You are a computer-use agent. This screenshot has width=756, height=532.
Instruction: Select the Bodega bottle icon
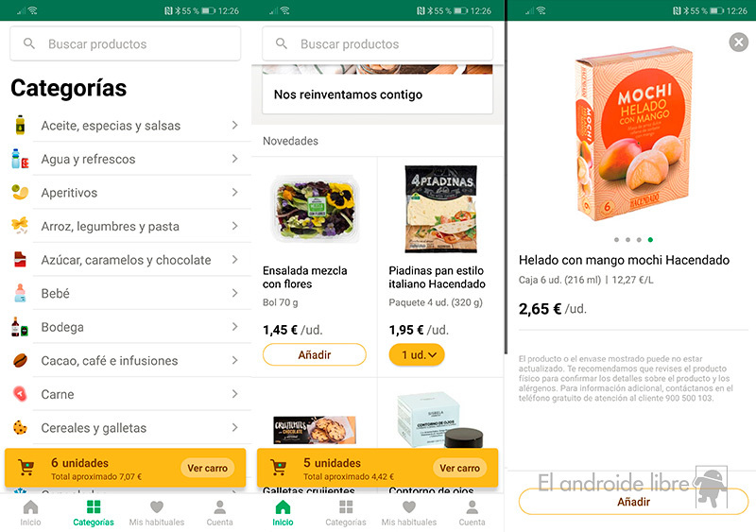20,327
